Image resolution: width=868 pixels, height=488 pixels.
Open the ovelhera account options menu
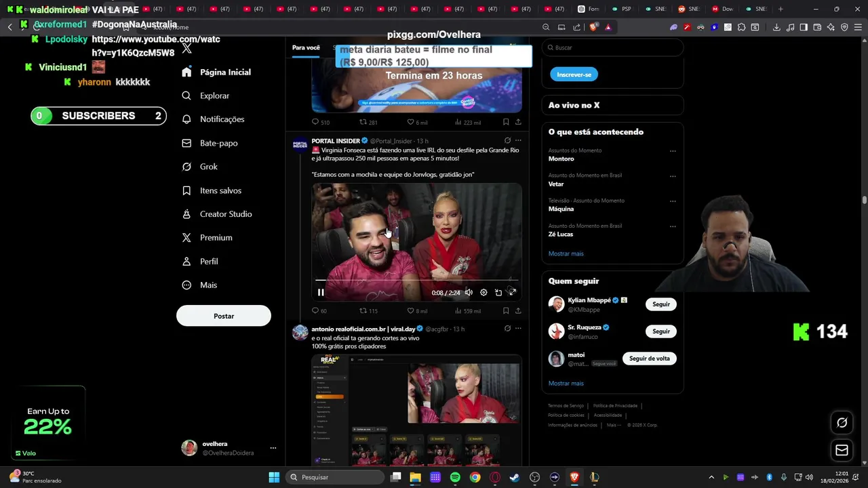pyautogui.click(x=273, y=448)
